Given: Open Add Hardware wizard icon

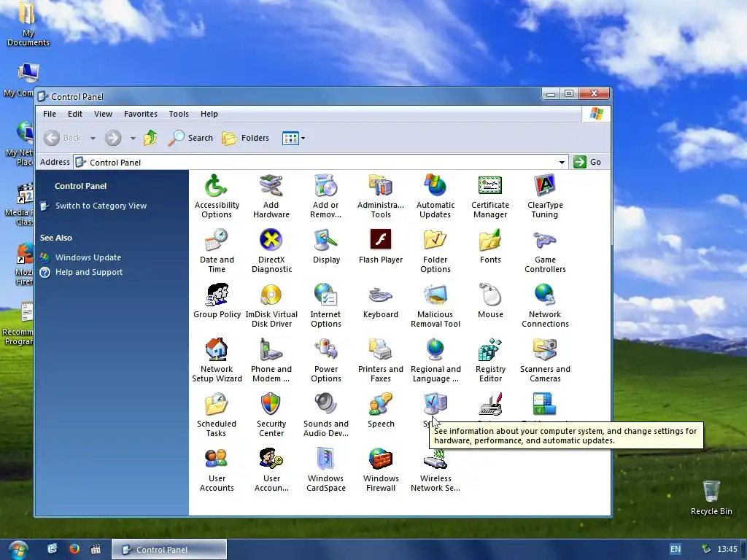Looking at the screenshot, I should 271,195.
